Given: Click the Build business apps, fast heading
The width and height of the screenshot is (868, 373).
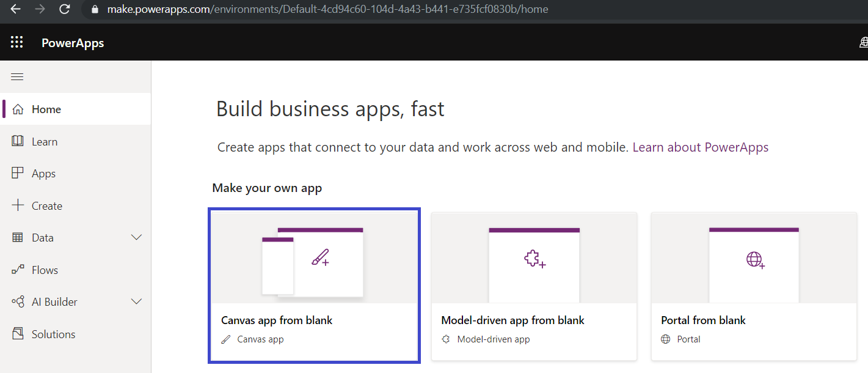Looking at the screenshot, I should point(330,109).
